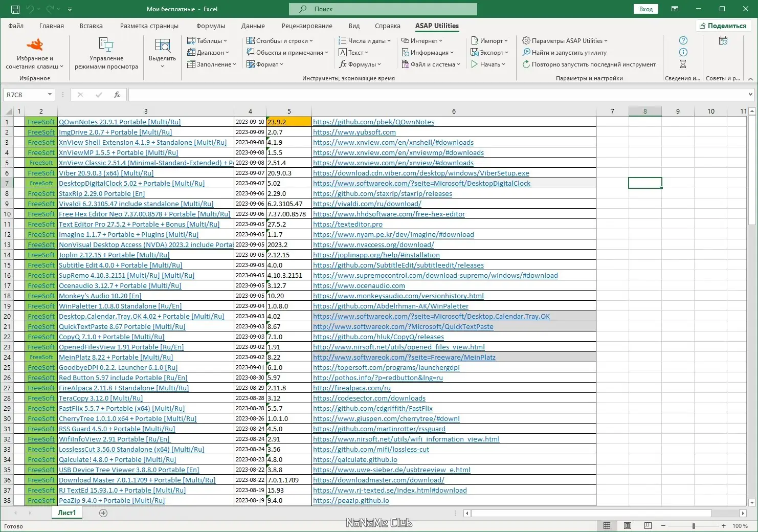The image size is (758, 532).
Task: Expand the Формат dropdown
Action: [x=265, y=64]
